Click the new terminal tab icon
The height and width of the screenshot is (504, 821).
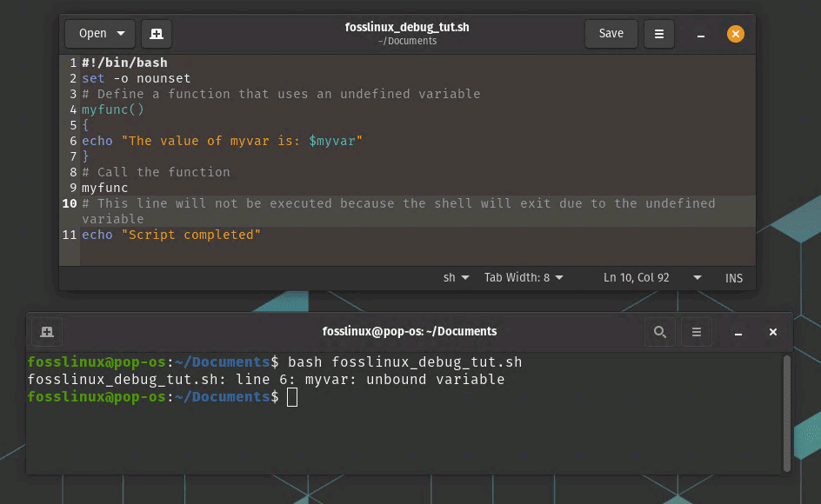[x=47, y=332]
